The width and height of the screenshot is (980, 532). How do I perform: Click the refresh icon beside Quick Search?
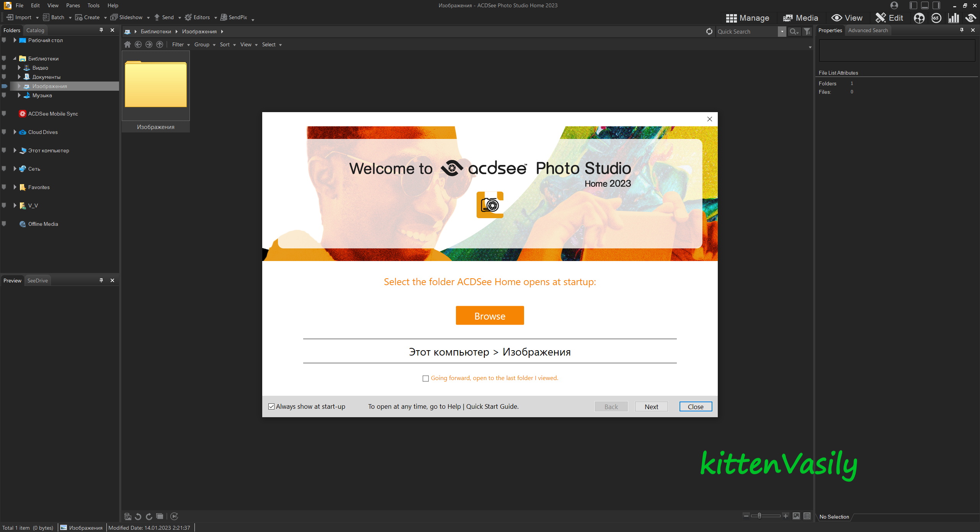[x=709, y=31]
